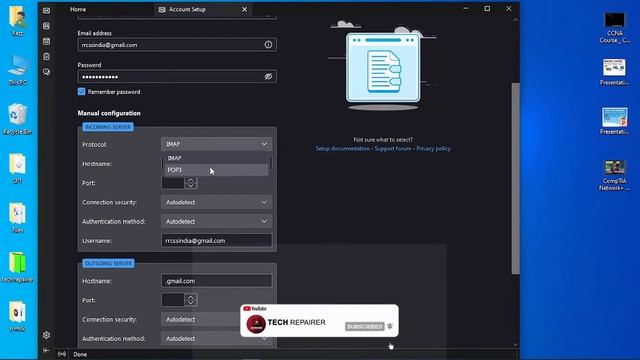Image resolution: width=640 pixels, height=360 pixels.
Task: Open the Calendar sidebar icon
Action: (47, 41)
